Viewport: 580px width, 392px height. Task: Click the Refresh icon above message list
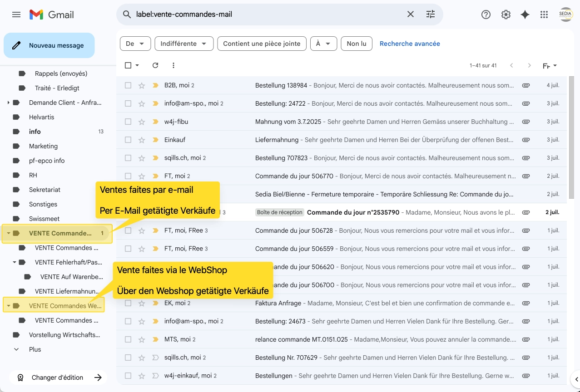pyautogui.click(x=155, y=65)
